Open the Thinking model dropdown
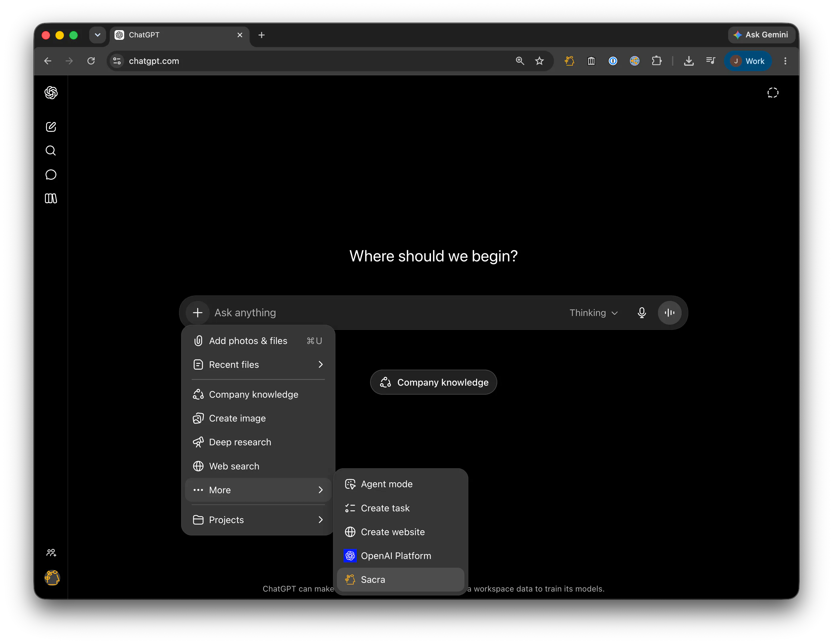Viewport: 833px width, 644px height. (593, 313)
